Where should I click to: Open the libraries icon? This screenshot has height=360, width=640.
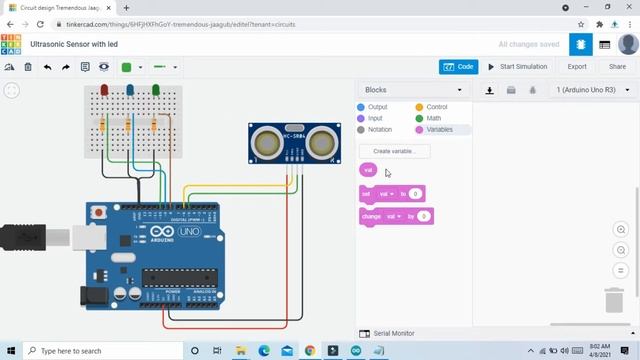click(511, 90)
